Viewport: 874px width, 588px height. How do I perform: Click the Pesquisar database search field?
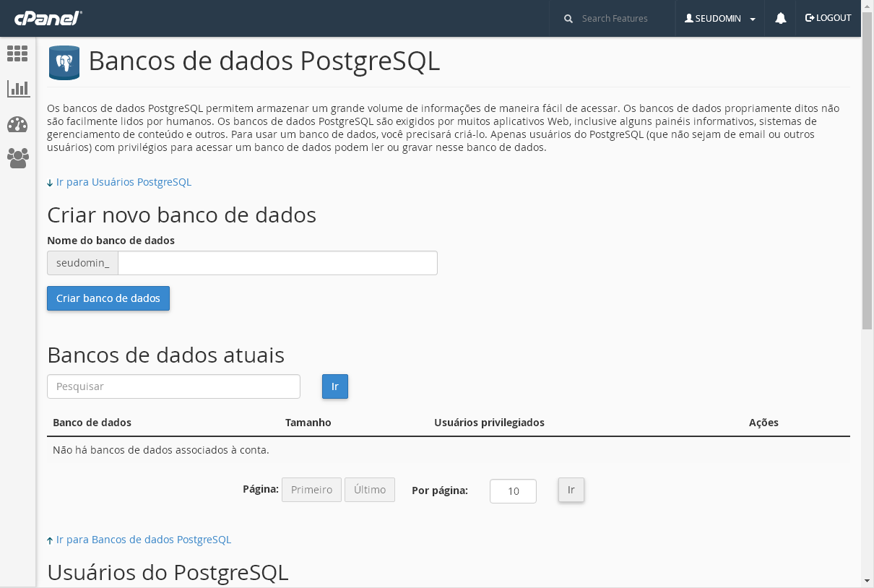(x=173, y=386)
